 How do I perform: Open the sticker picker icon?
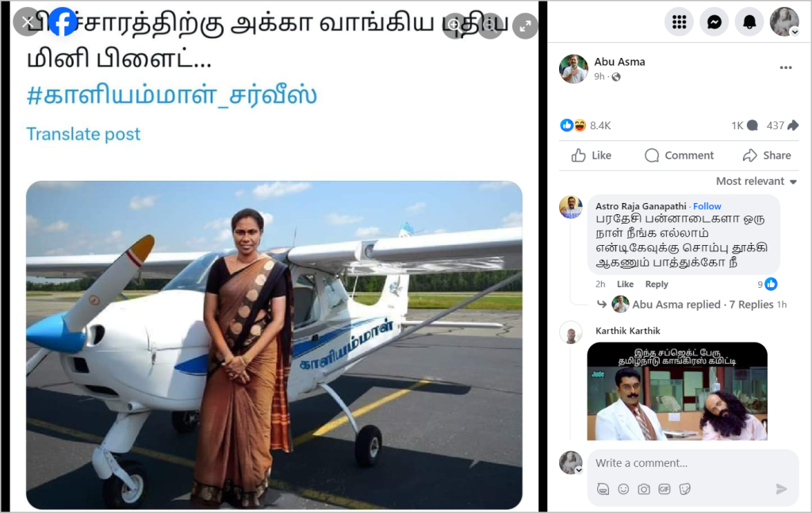[684, 489]
